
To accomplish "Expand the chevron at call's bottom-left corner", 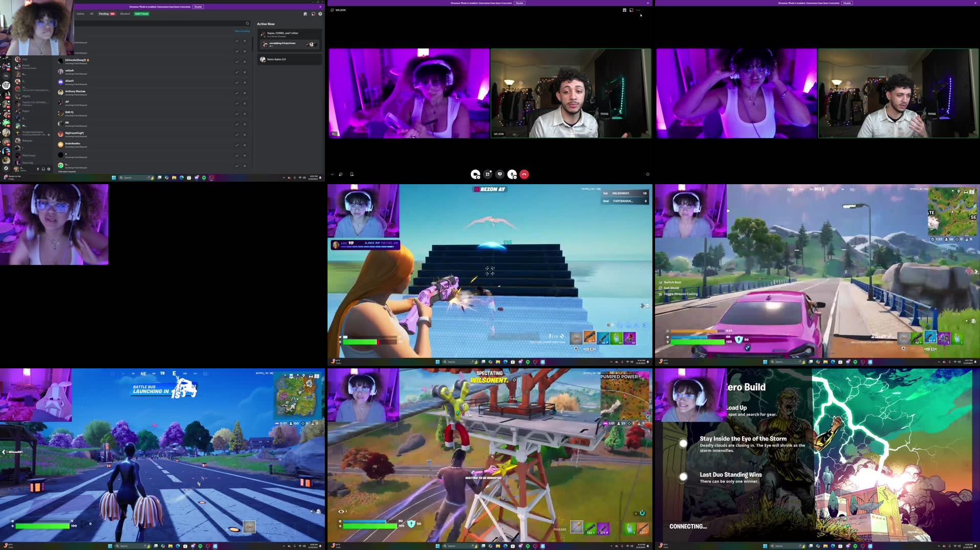I will coord(332,174).
